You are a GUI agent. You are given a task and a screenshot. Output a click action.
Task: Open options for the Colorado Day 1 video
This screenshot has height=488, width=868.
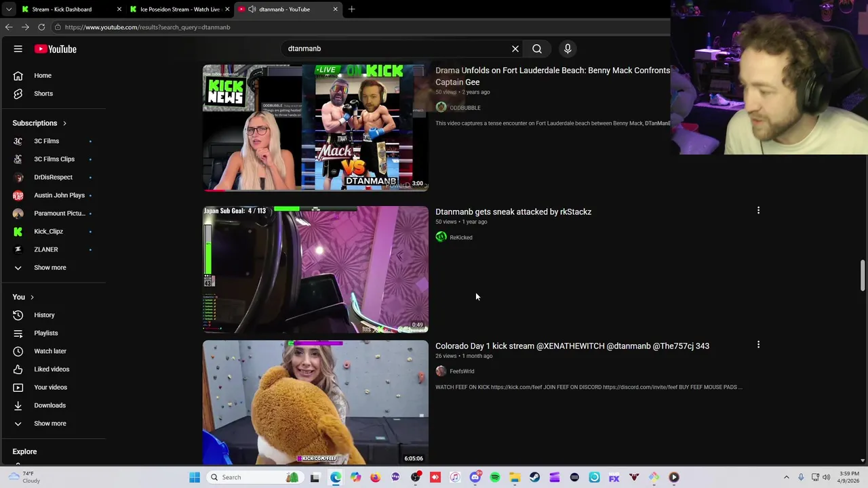(x=758, y=345)
